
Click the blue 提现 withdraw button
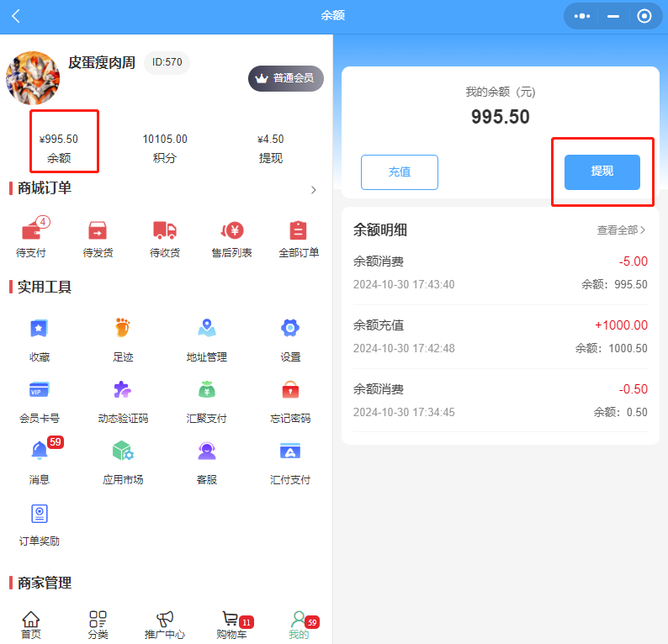[602, 172]
